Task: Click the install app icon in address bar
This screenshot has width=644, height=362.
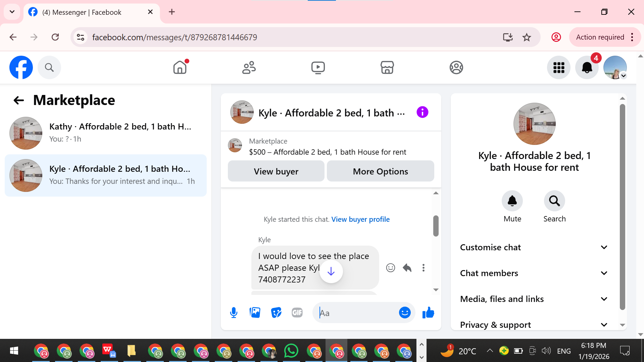Action: point(508,37)
